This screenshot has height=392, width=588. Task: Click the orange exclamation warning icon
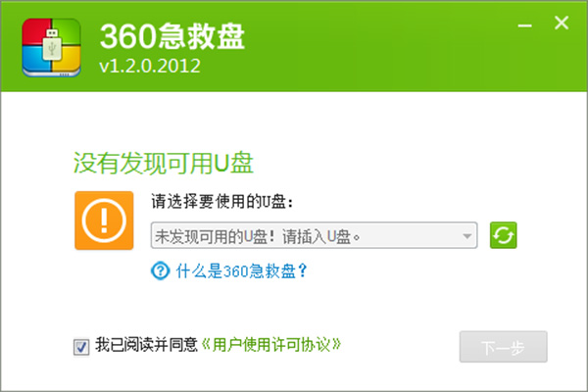click(104, 220)
